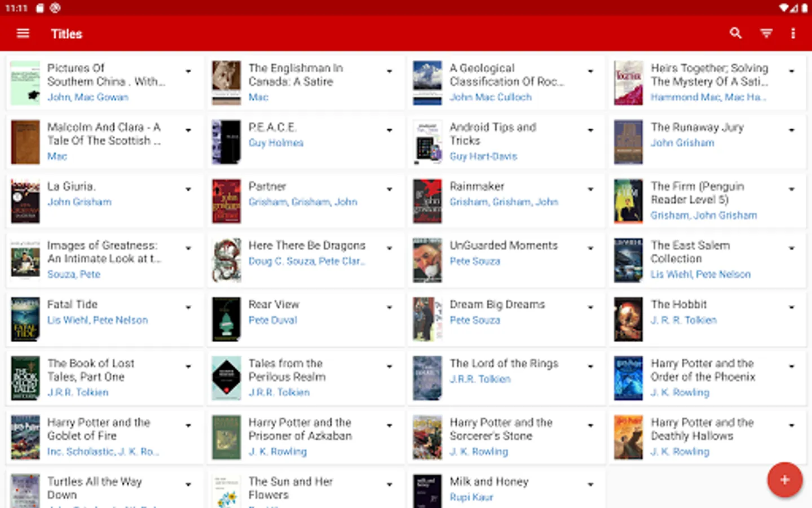This screenshot has height=508, width=812.
Task: Open dropdown arrow for The Runaway Jury
Action: pyautogui.click(x=792, y=130)
